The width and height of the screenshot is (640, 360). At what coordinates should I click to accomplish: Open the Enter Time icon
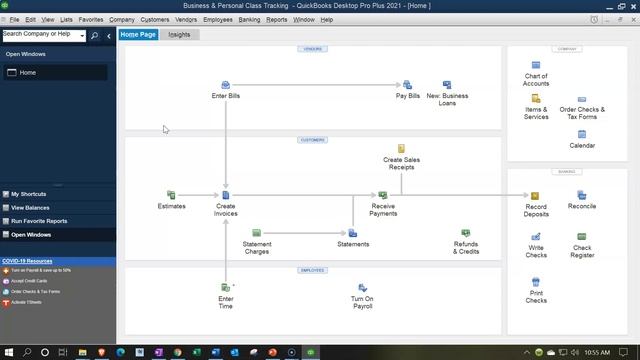click(225, 288)
